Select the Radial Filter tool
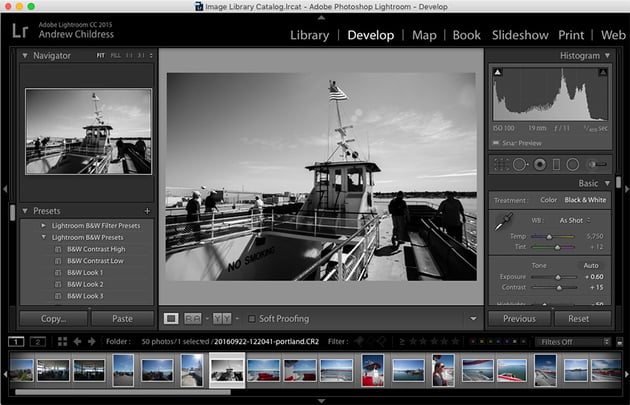This screenshot has width=630, height=405. 573,164
